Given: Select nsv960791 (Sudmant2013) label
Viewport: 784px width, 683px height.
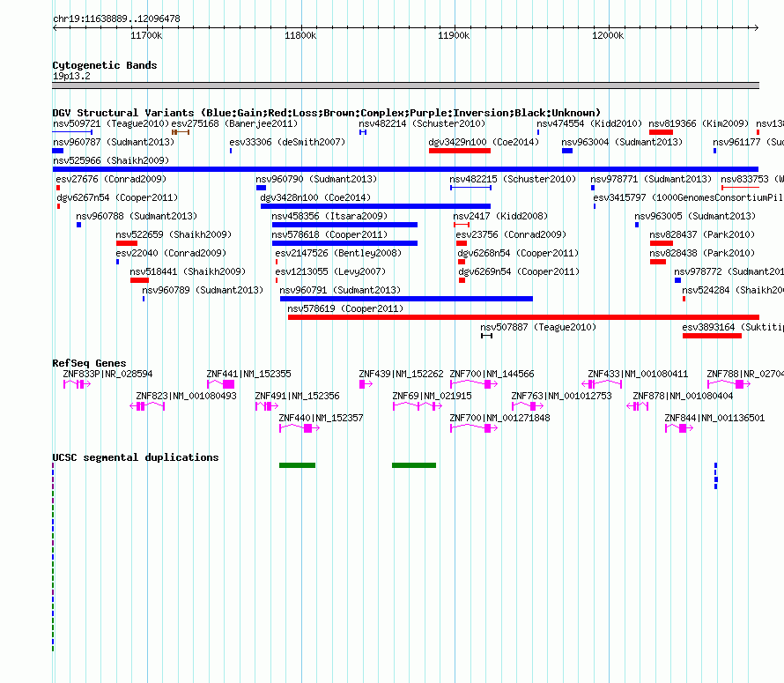Looking at the screenshot, I should [340, 290].
